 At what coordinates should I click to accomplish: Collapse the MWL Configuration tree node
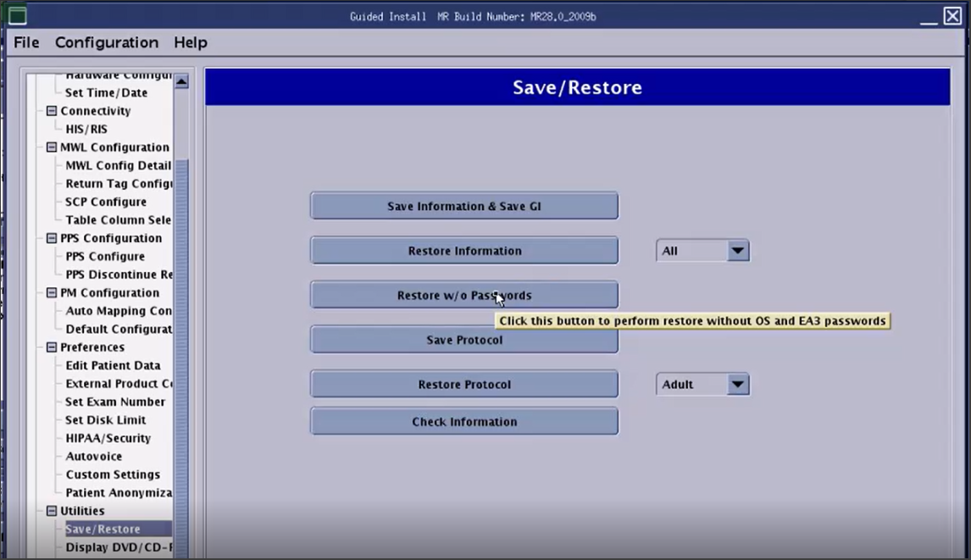point(52,147)
